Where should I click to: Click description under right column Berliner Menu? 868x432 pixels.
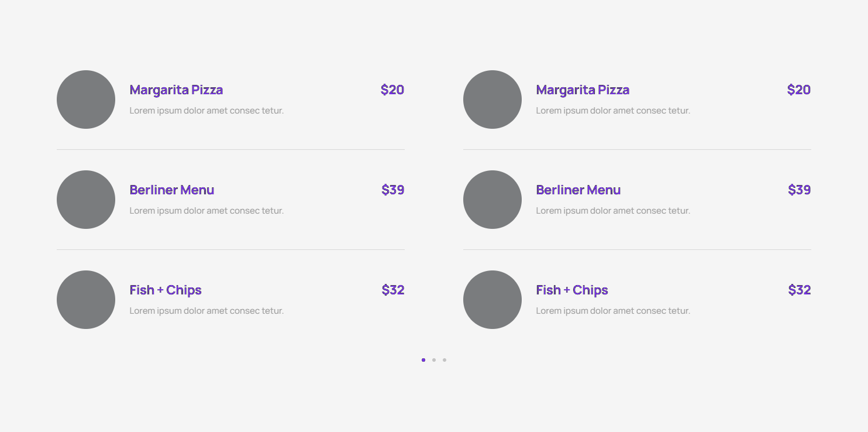click(x=613, y=211)
